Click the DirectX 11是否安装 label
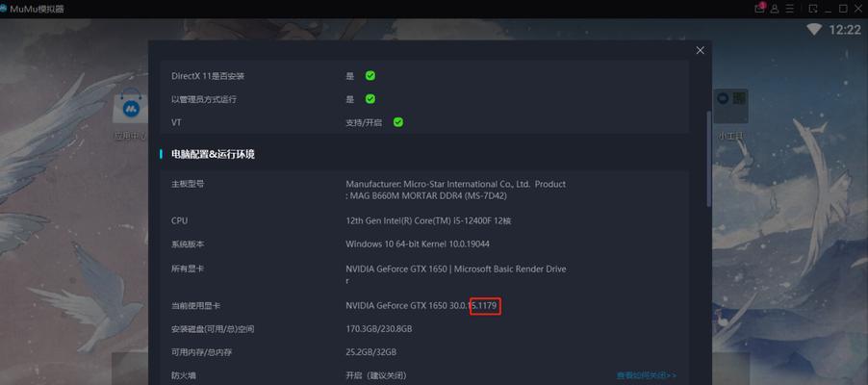The height and width of the screenshot is (385, 868). point(208,76)
